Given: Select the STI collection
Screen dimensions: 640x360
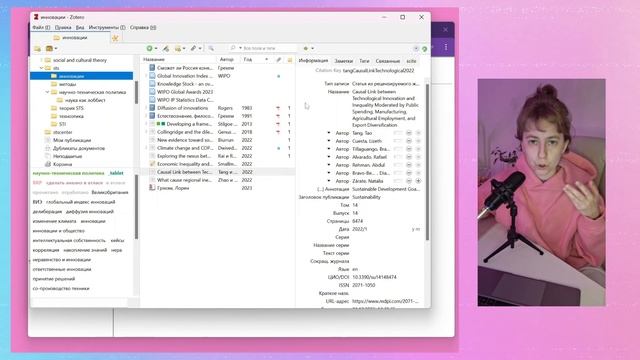Looking at the screenshot, I should [62, 124].
